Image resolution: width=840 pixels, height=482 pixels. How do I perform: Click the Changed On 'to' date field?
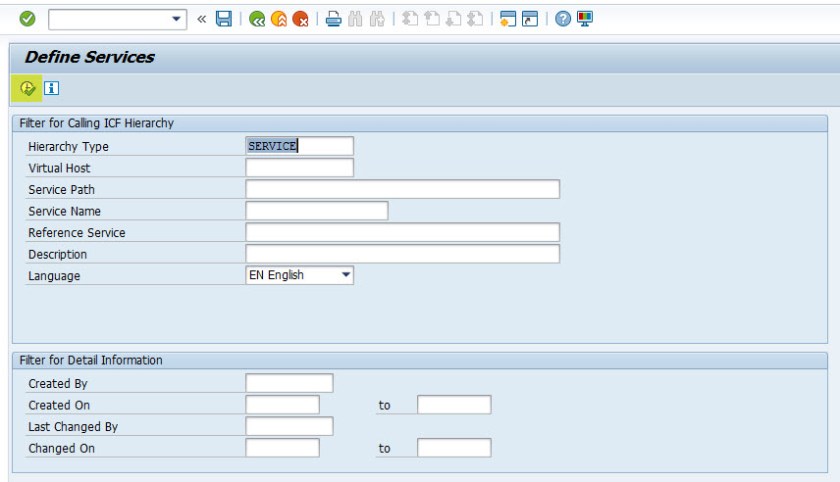tap(454, 448)
